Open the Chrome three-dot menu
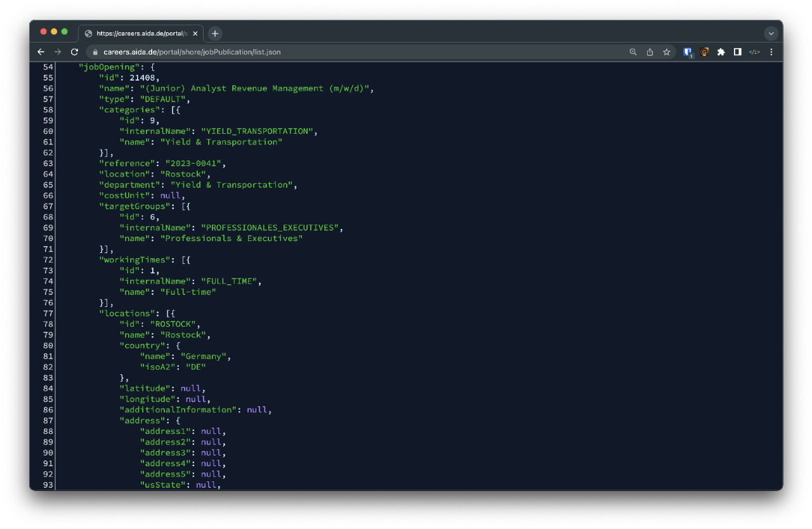812x529 pixels. 771,51
